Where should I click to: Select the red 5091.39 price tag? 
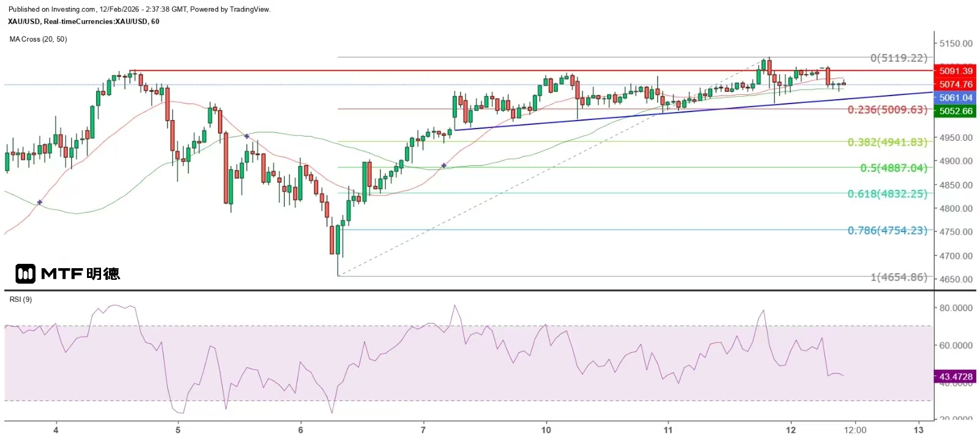click(x=955, y=71)
